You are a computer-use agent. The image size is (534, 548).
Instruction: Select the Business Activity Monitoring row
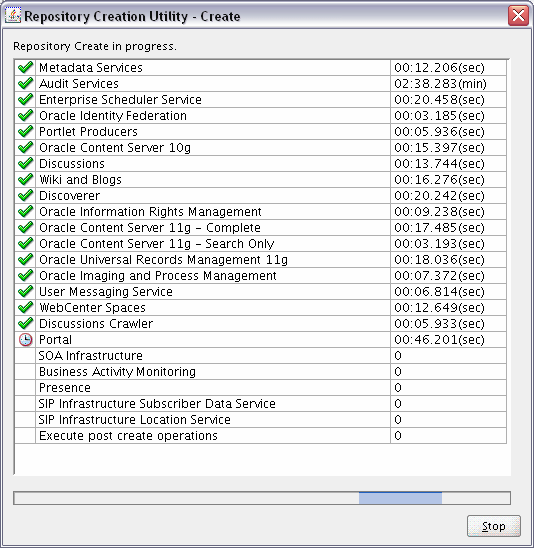[260, 372]
